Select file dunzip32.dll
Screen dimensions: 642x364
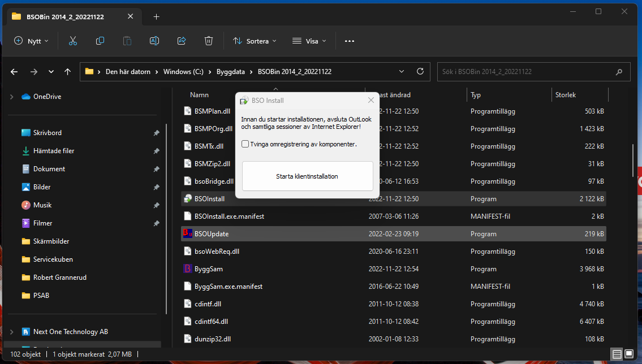tap(213, 339)
